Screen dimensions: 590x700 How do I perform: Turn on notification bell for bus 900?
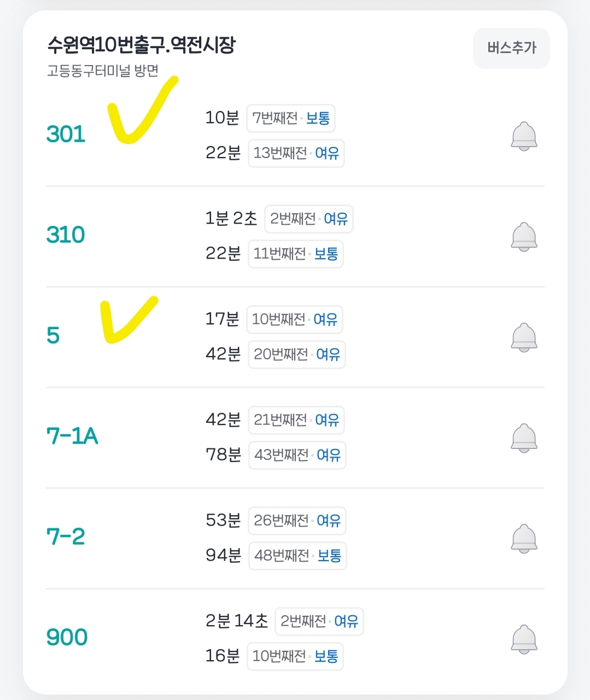524,639
